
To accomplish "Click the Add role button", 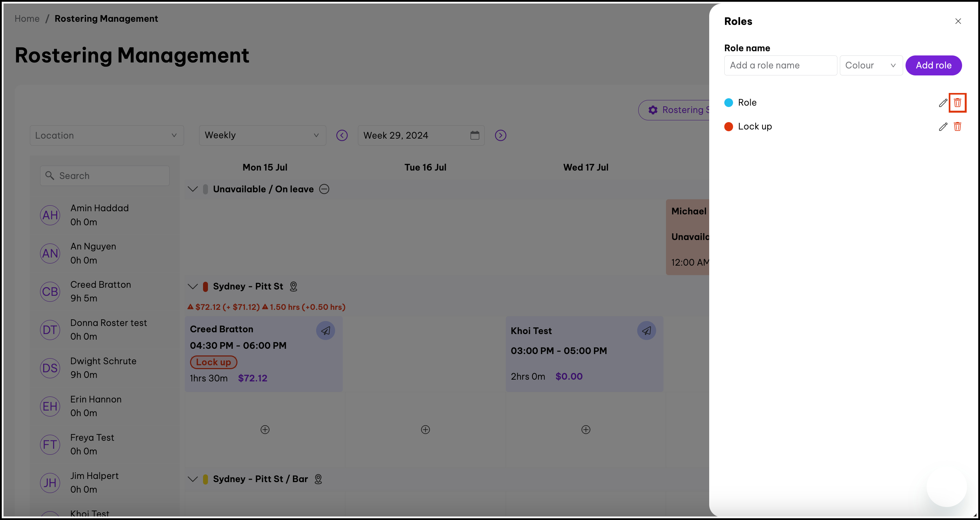I will [x=933, y=65].
